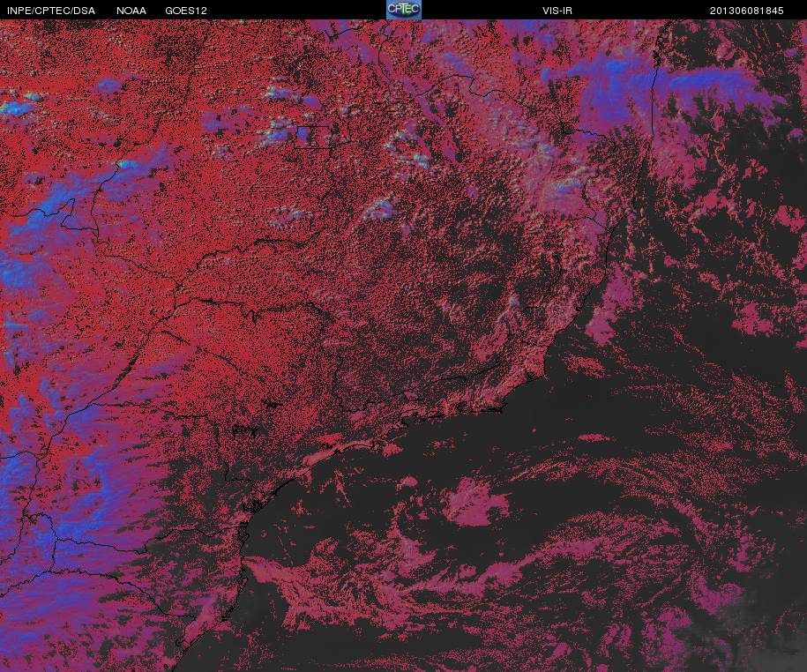
Task: Click the INPE/CPTEC/DSA header text
Action: tap(51, 11)
